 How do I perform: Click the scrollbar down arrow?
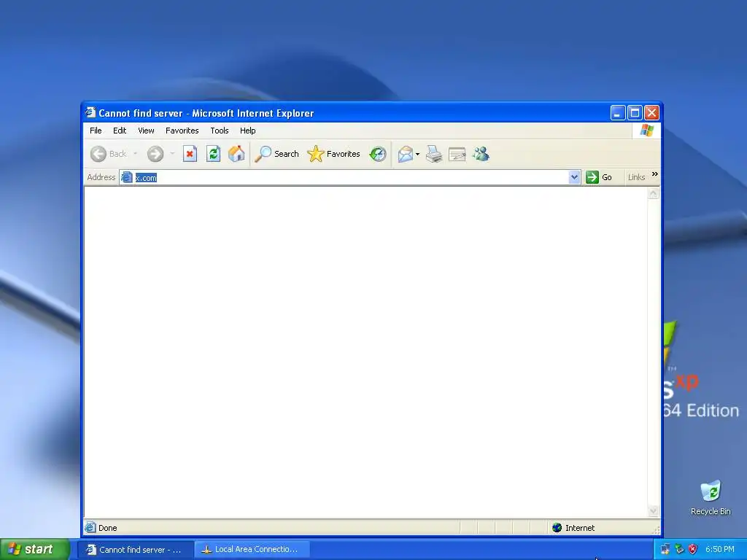pyautogui.click(x=653, y=511)
